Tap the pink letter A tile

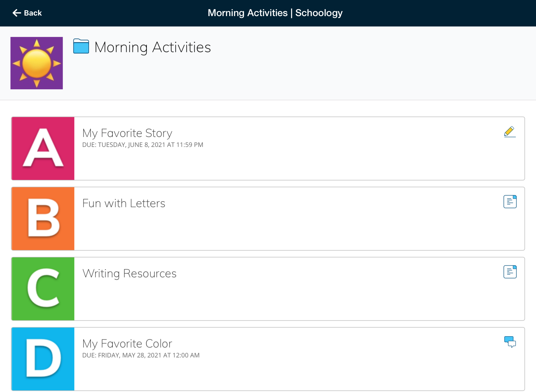pos(43,148)
